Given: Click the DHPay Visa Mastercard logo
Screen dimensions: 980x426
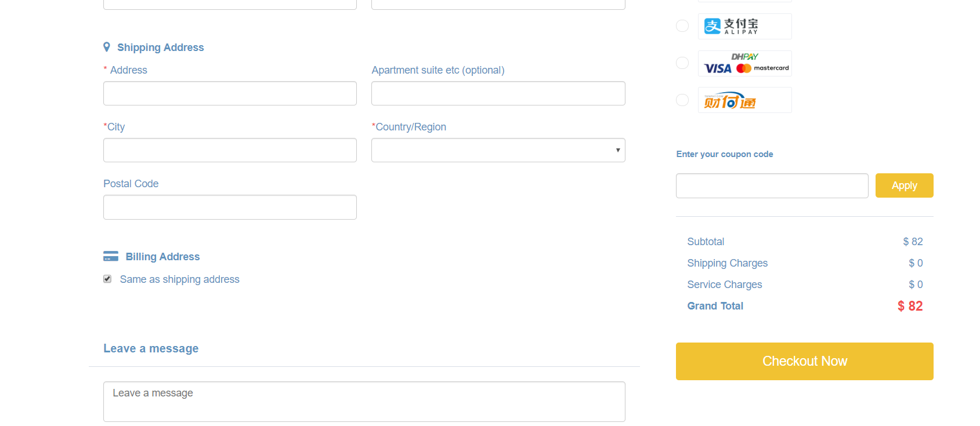Looking at the screenshot, I should point(744,63).
